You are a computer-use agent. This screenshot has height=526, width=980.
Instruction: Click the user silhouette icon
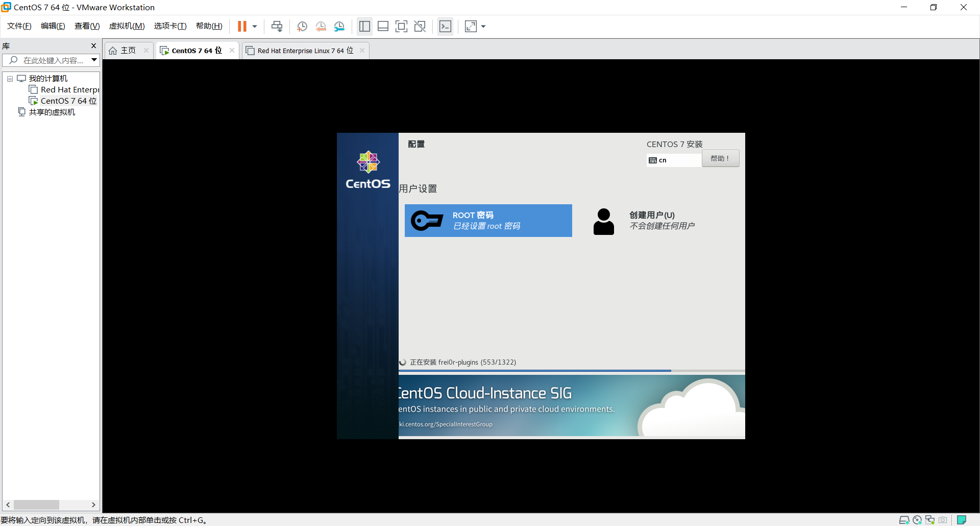click(604, 222)
